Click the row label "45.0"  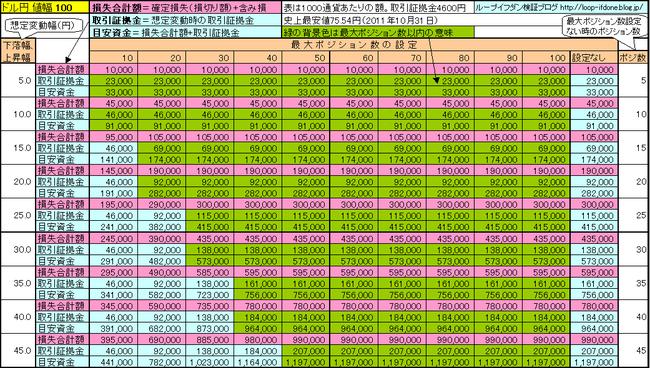(x=18, y=351)
